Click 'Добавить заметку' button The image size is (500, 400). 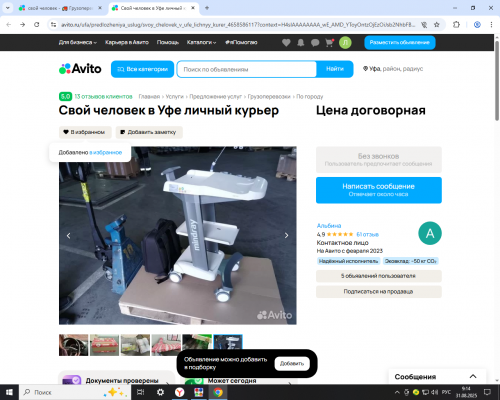coord(149,132)
